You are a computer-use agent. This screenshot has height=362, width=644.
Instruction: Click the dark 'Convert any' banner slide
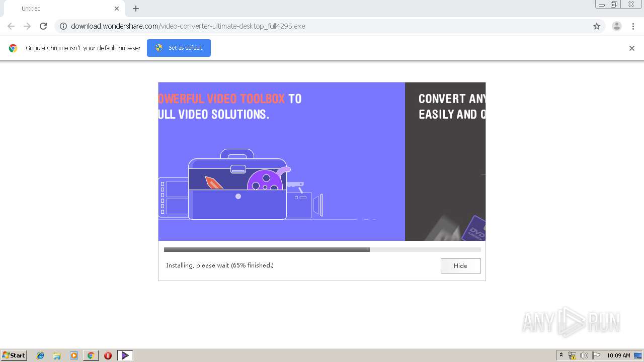445,161
